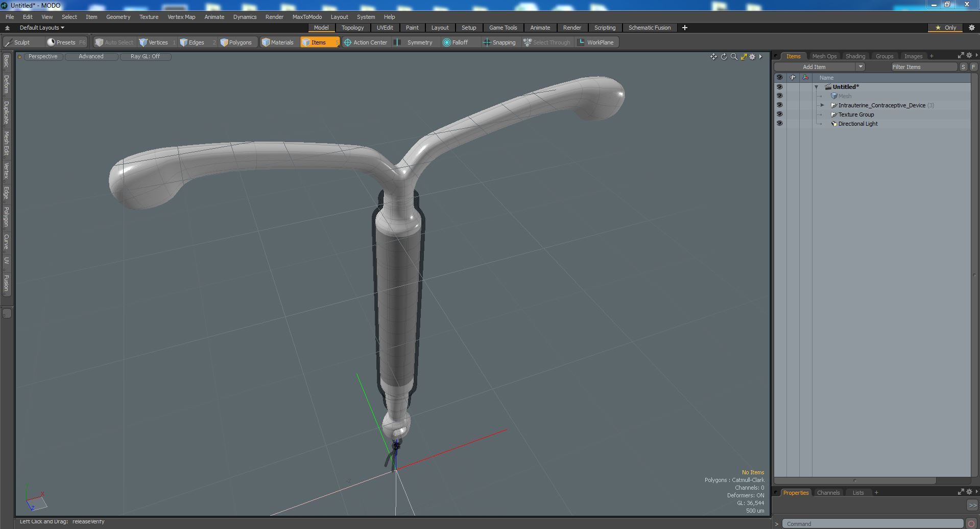This screenshot has width=980, height=529.
Task: Add a new tab in Items panel
Action: [931, 56]
